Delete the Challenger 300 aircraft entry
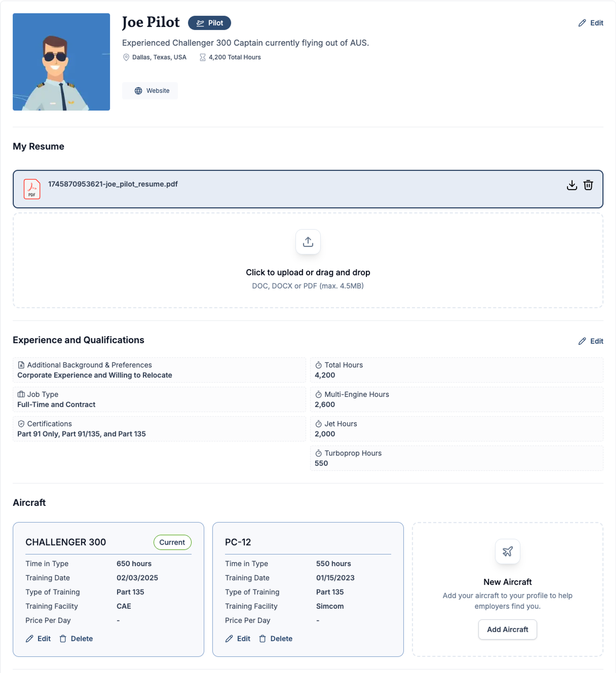616x673 pixels. (x=76, y=639)
